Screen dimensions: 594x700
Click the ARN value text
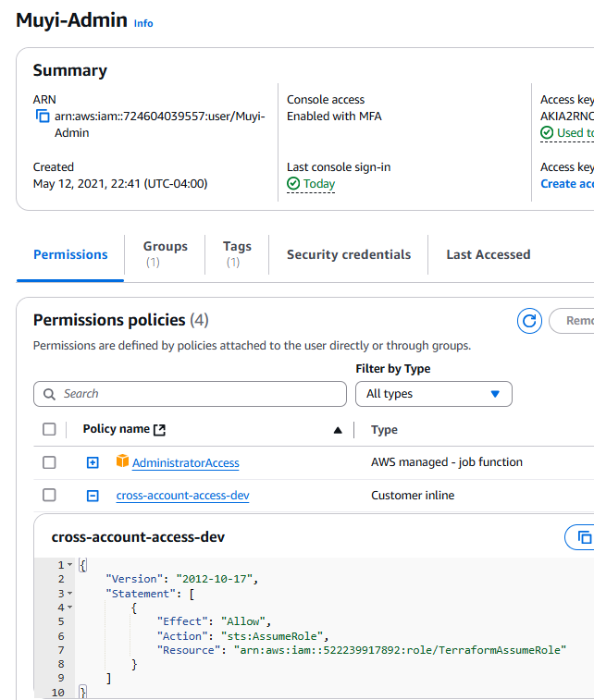pos(160,125)
